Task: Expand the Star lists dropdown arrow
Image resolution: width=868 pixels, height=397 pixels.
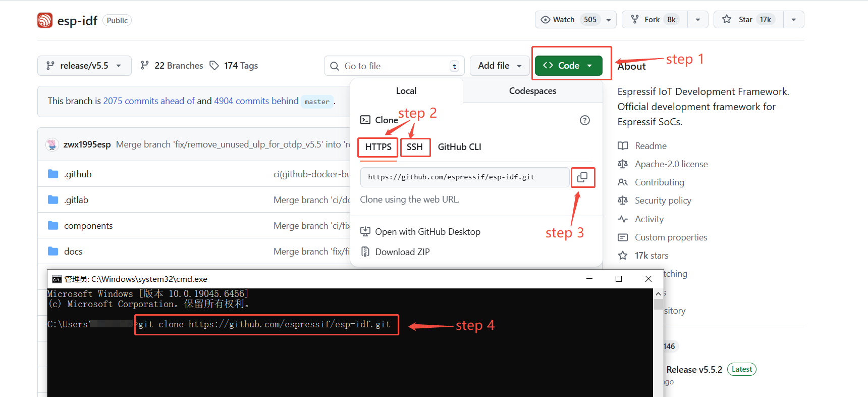Action: pos(793,20)
